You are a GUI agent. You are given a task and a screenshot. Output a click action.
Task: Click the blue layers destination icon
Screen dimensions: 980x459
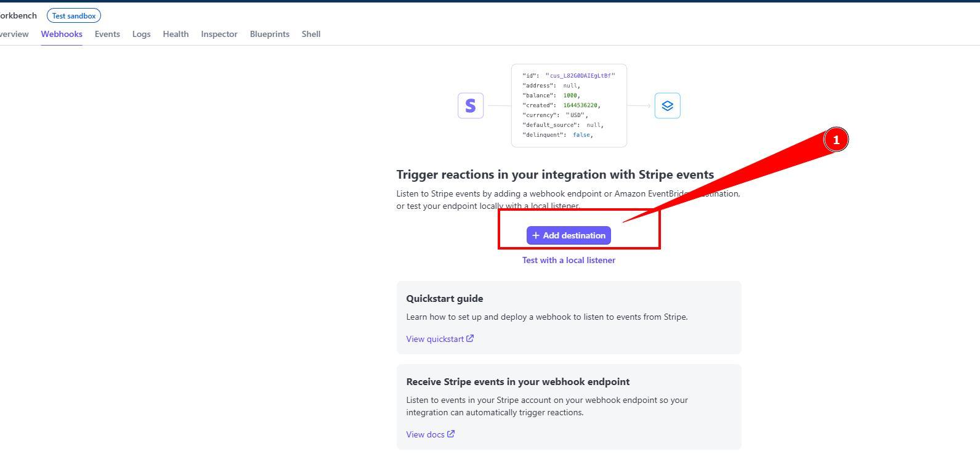coord(667,105)
